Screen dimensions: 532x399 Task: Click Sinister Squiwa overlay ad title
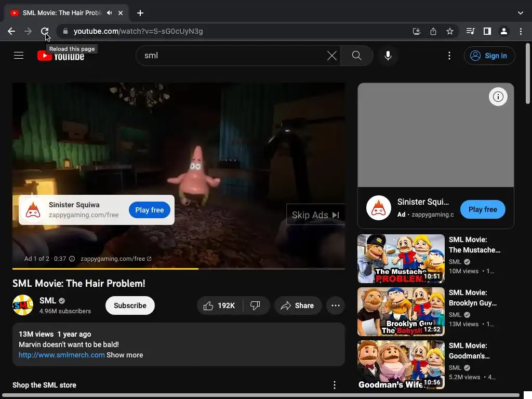click(x=74, y=205)
